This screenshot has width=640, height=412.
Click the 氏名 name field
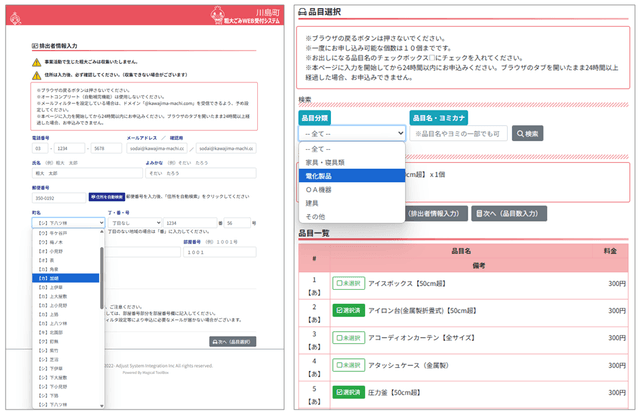pos(87,173)
